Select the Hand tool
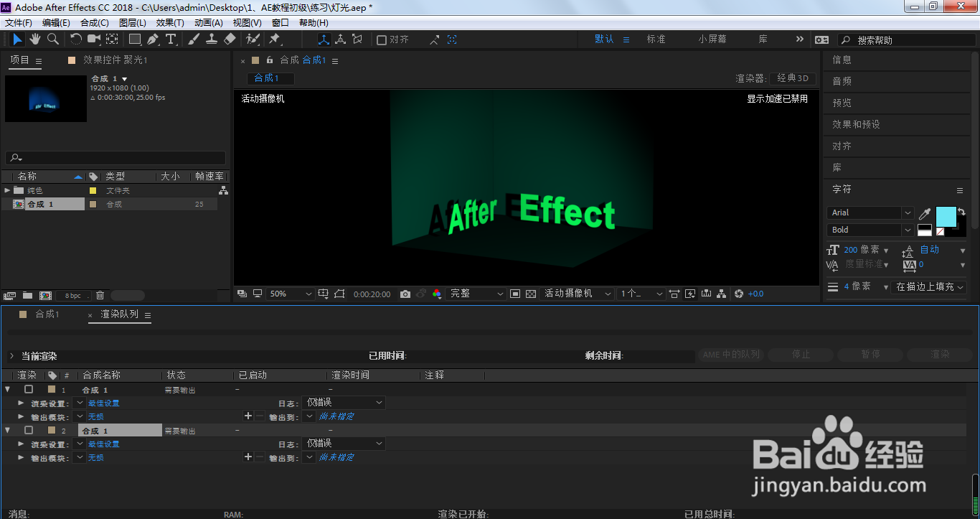 pyautogui.click(x=35, y=39)
